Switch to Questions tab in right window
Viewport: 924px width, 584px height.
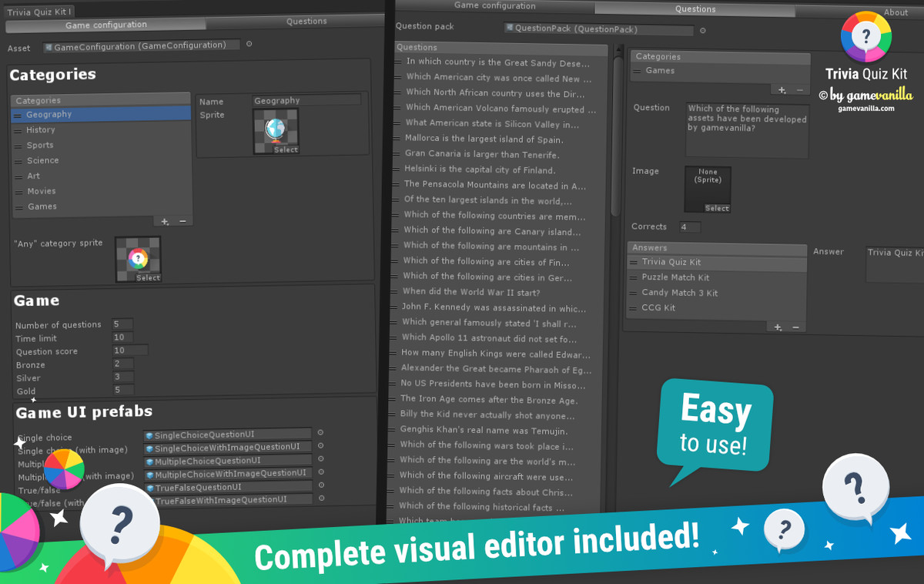[x=695, y=9]
